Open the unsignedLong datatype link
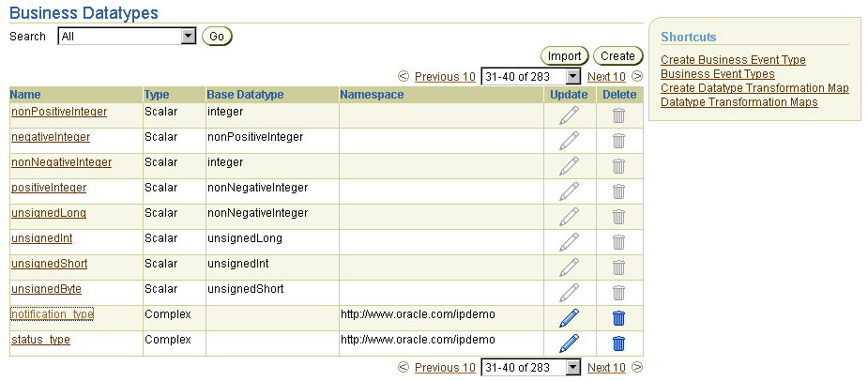The height and width of the screenshot is (381, 868). (49, 213)
